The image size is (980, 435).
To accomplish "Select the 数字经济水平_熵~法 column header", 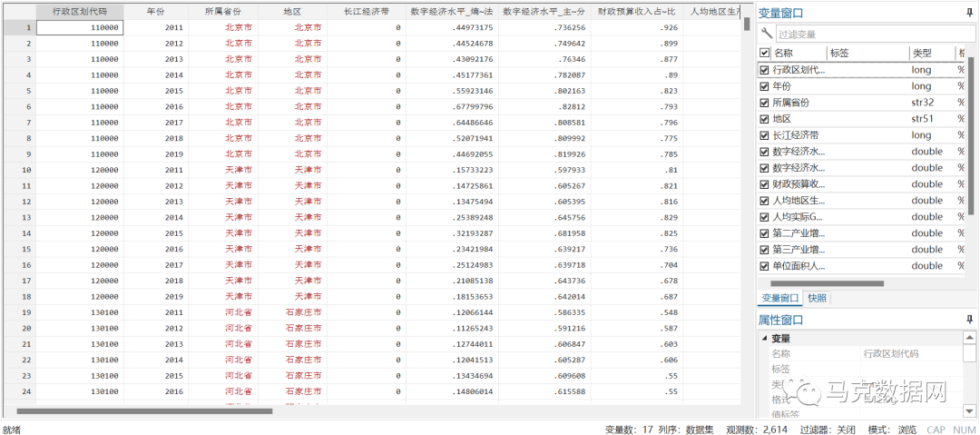I will coord(452,11).
